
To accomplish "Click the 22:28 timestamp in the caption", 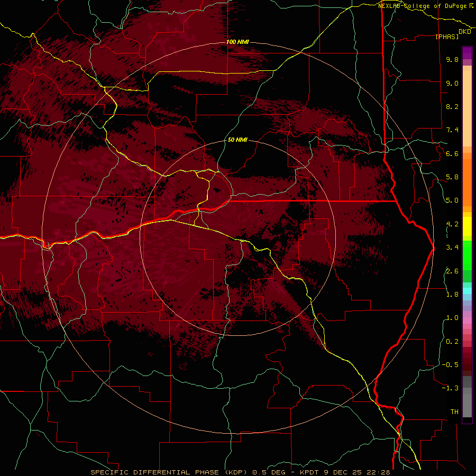I will [x=379, y=472].
